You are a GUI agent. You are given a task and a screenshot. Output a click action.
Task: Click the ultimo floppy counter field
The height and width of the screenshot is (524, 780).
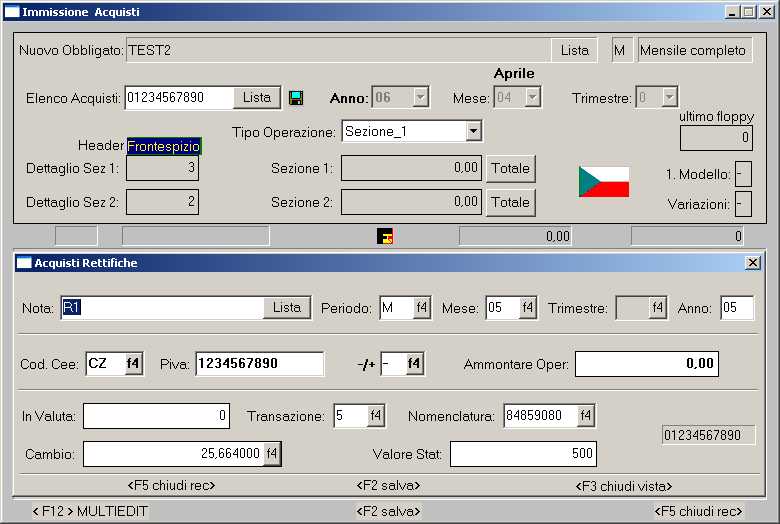pyautogui.click(x=716, y=138)
